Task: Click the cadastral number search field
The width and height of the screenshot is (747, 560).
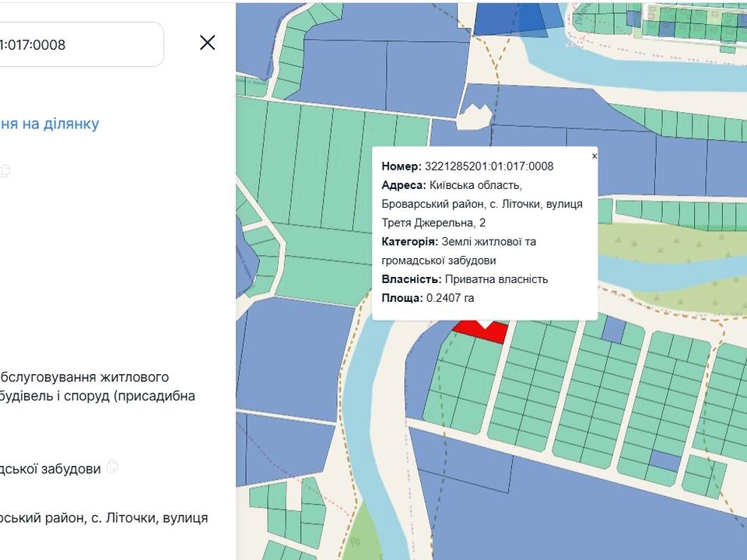Action: click(78, 44)
